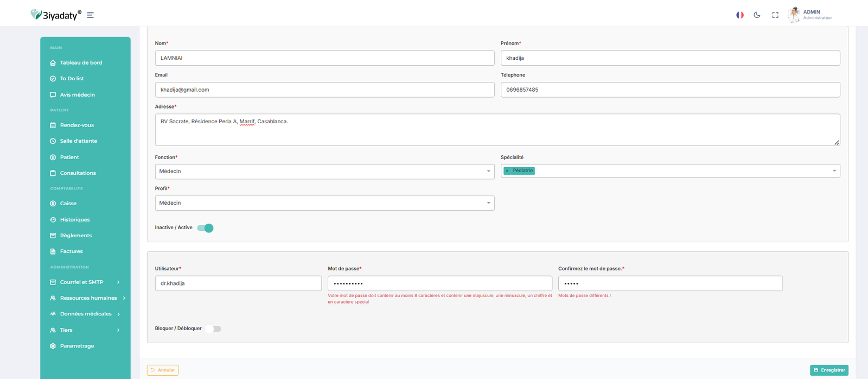Image resolution: width=868 pixels, height=379 pixels.
Task: Enter fullscreen using the expand icon
Action: 775,15
